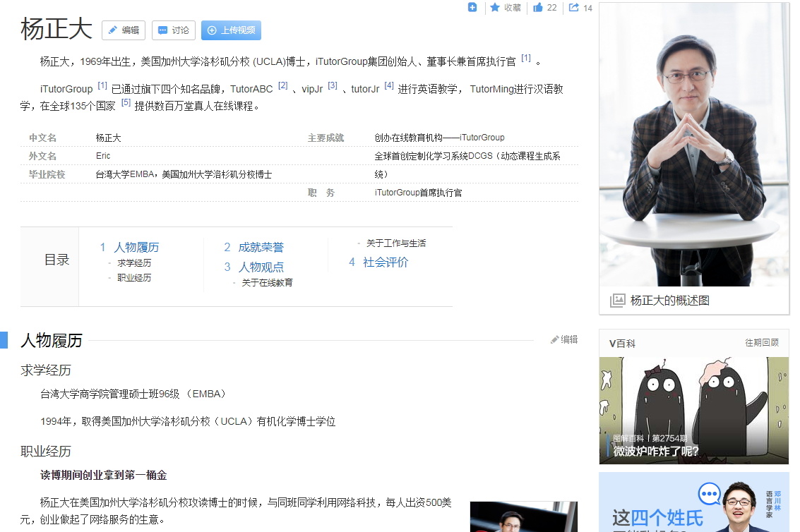Go to 人物观点 contents entry
Viewport: 800px width, 532px height.
[261, 267]
